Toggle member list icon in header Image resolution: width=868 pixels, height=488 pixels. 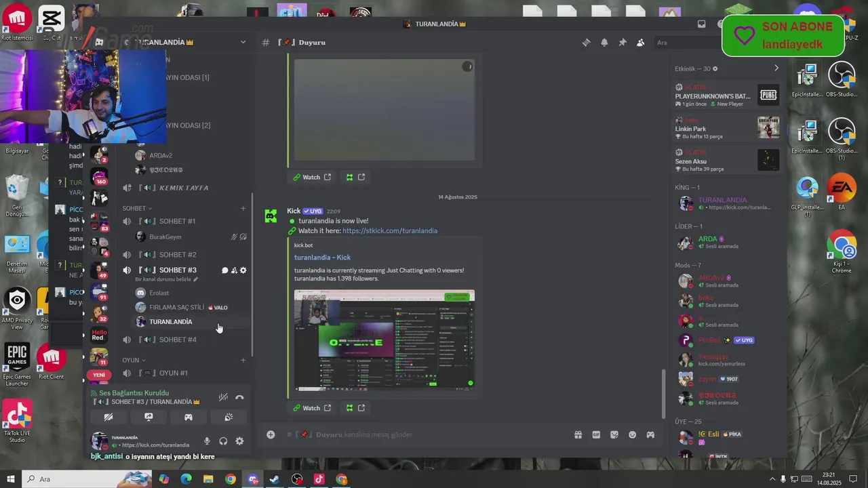(x=640, y=42)
